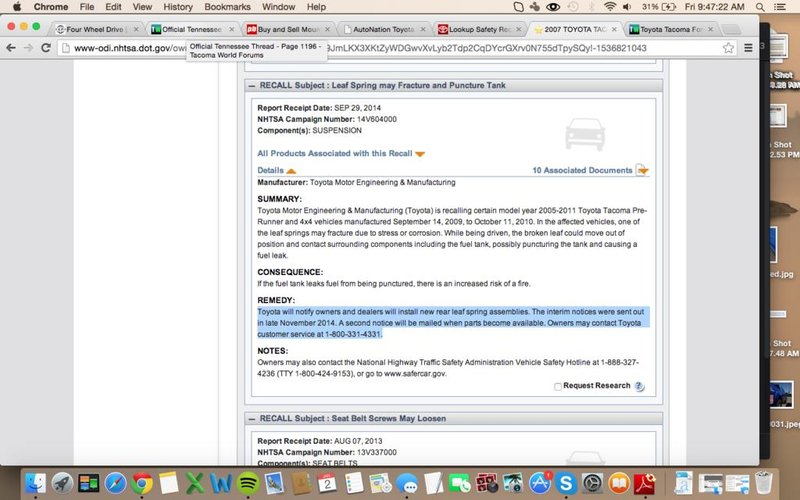Viewport: 800px width, 500px height.
Task: Open iBooks from the dock
Action: click(x=619, y=483)
